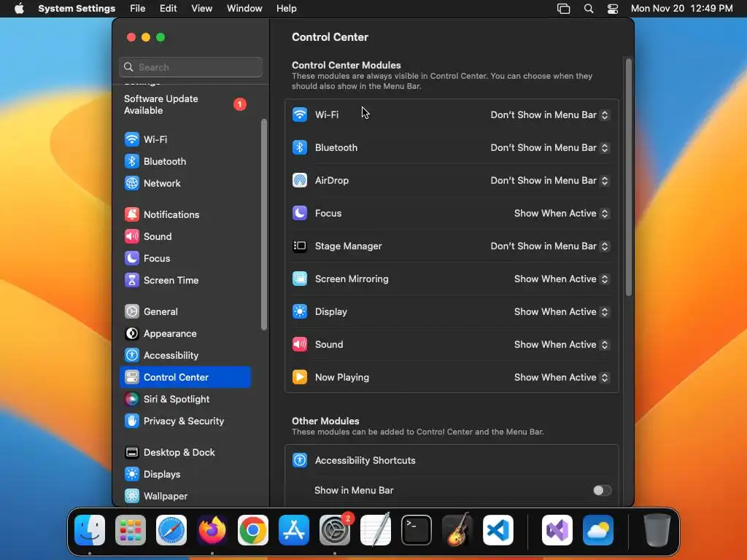Screen dimensions: 747x560
Task: Open Visual Studio from the Dock
Action: click(x=557, y=530)
